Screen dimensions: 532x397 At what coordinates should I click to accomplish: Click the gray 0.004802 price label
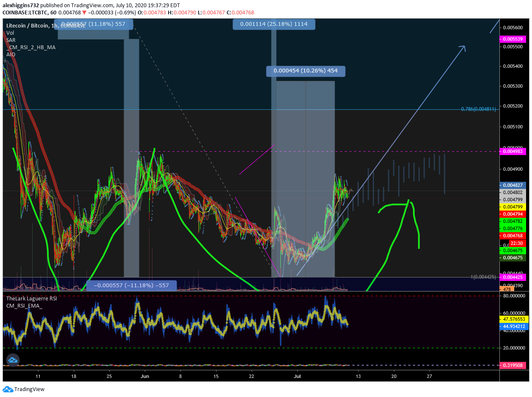point(513,192)
